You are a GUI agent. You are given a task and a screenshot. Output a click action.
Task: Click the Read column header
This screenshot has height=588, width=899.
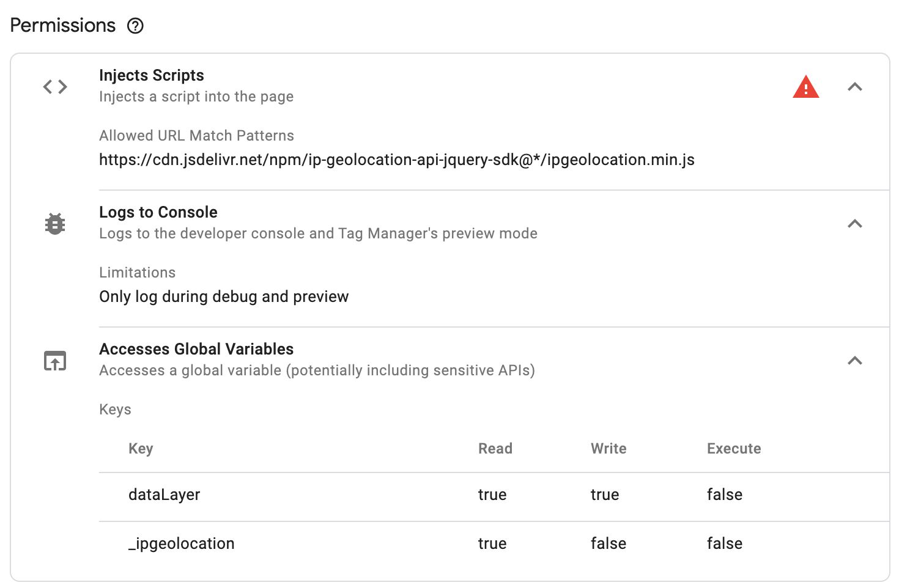click(x=495, y=449)
